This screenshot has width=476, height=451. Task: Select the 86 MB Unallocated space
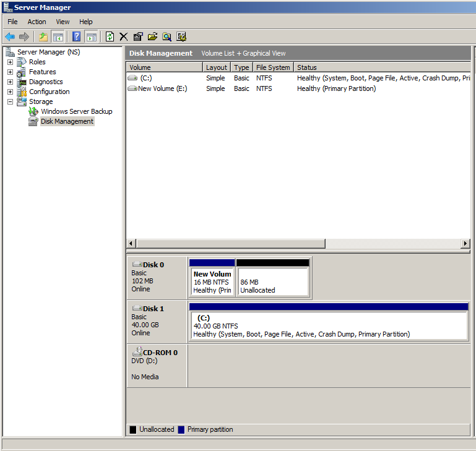[272, 278]
